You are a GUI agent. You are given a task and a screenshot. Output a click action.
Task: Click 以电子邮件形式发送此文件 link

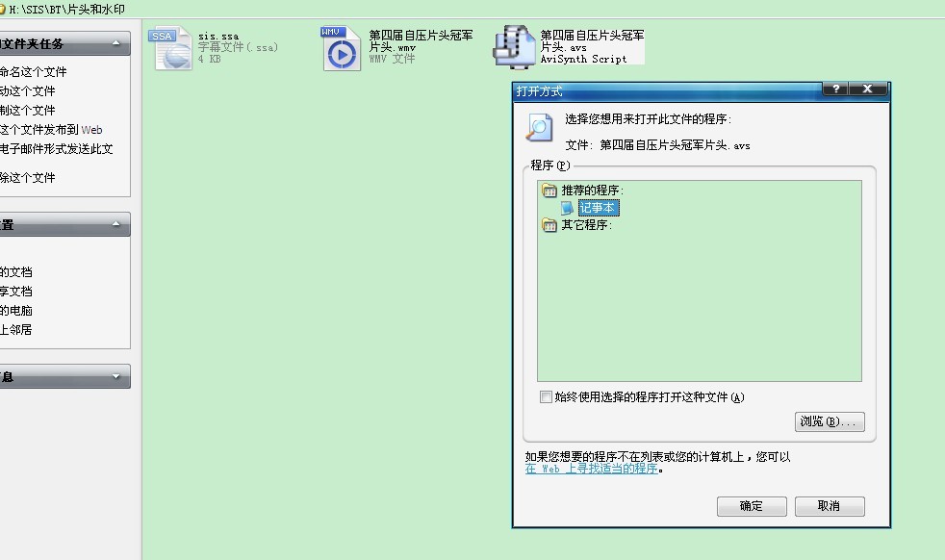(x=57, y=149)
